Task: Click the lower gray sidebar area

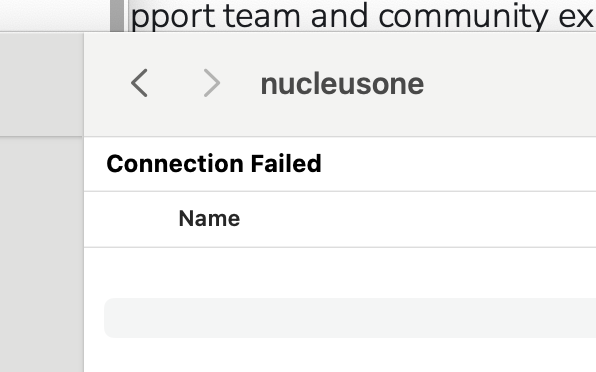Action: click(41, 254)
